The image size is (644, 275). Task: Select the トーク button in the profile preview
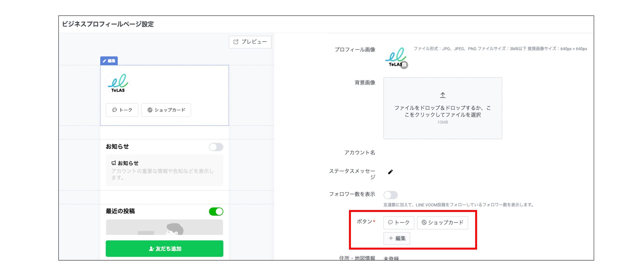pos(122,110)
